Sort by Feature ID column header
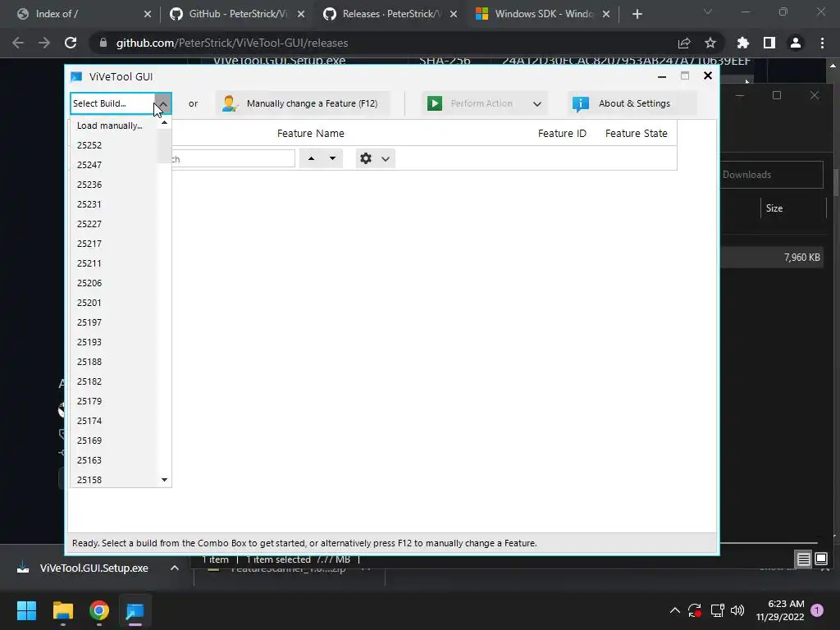The height and width of the screenshot is (630, 840). (562, 134)
